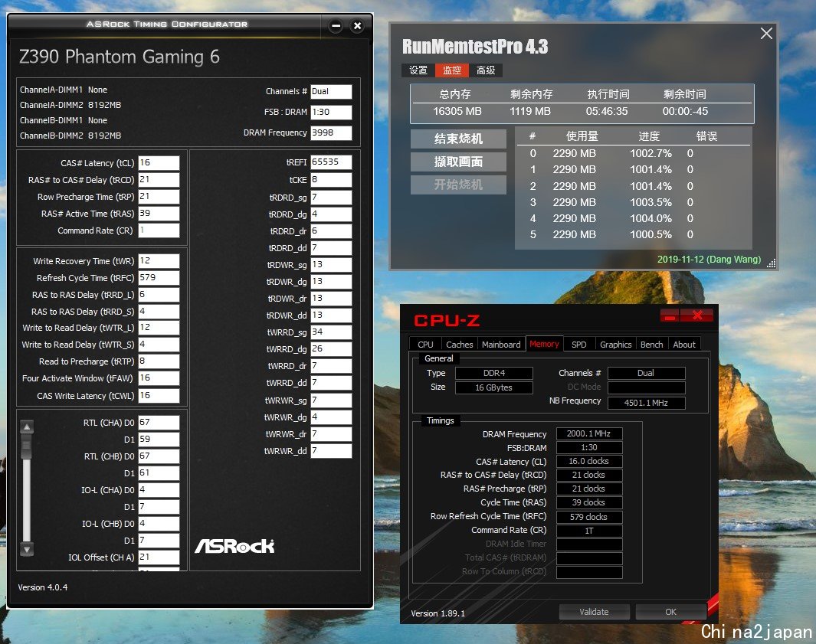The image size is (816, 644).
Task: Open the Bench tab in CPU-Z
Action: tap(651, 345)
